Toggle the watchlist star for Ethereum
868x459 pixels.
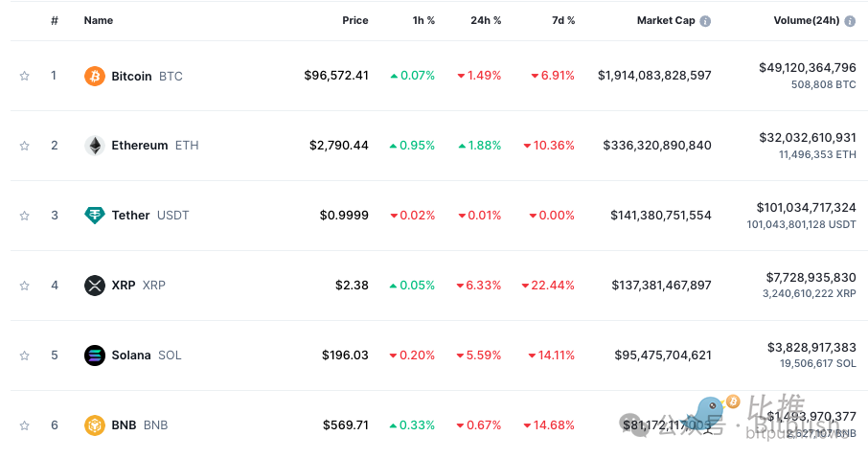[25, 146]
